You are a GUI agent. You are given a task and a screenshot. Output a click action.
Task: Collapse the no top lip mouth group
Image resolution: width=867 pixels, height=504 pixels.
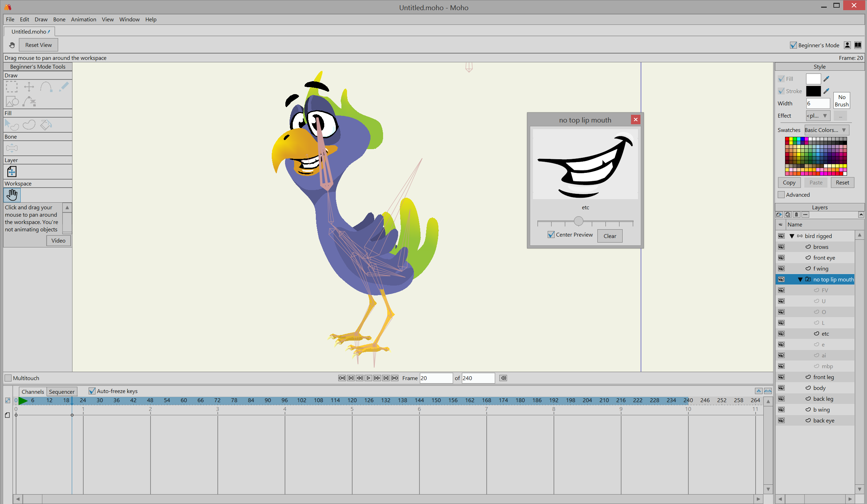click(800, 279)
